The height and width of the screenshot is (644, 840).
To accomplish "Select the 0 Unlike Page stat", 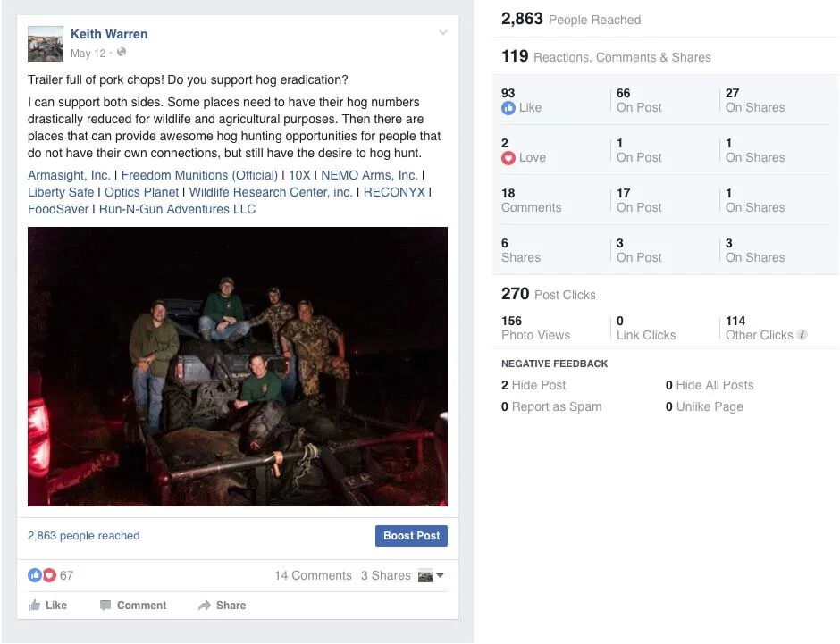I will tap(704, 406).
